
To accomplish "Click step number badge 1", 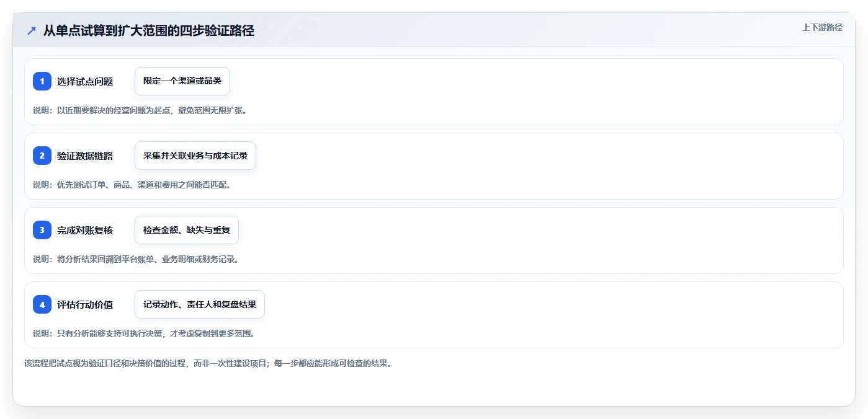I will point(42,81).
